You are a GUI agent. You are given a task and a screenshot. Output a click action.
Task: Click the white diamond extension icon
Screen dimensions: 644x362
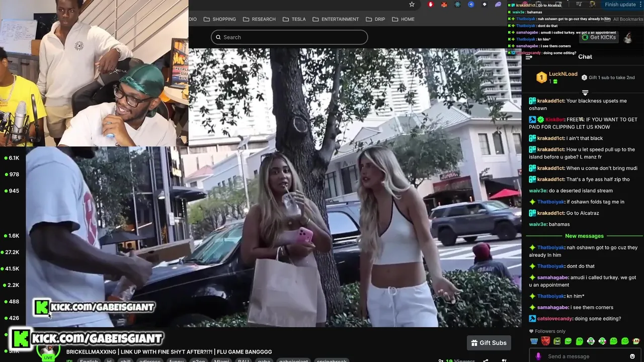point(485,5)
